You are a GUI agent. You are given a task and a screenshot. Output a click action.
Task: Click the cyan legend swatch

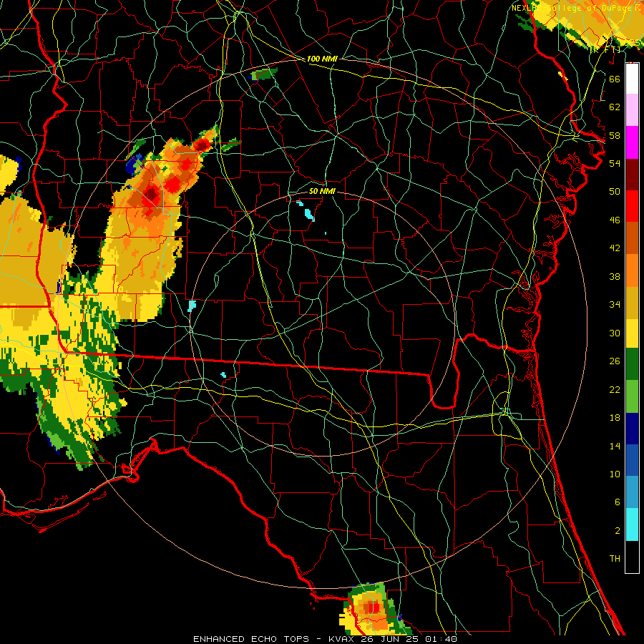632,525
